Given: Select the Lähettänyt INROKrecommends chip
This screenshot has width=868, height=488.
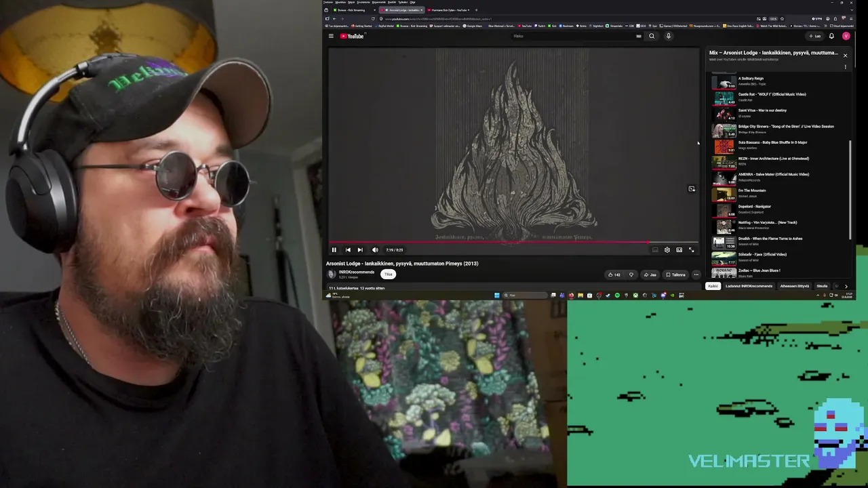Looking at the screenshot, I should pyautogui.click(x=749, y=286).
